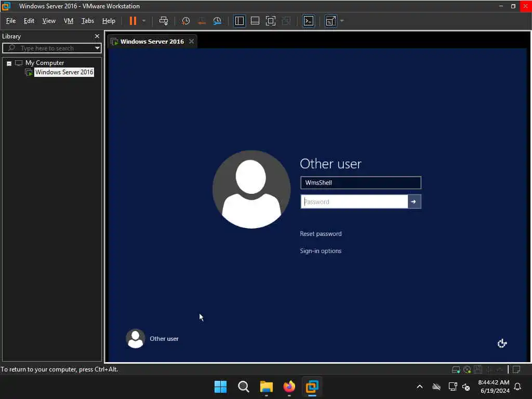
Task: Open the power options dropdown arrow
Action: [144, 21]
